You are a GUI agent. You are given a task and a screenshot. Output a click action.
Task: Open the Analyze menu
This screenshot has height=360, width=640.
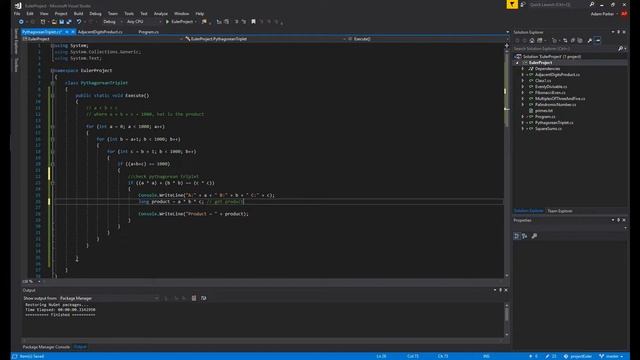pyautogui.click(x=161, y=13)
